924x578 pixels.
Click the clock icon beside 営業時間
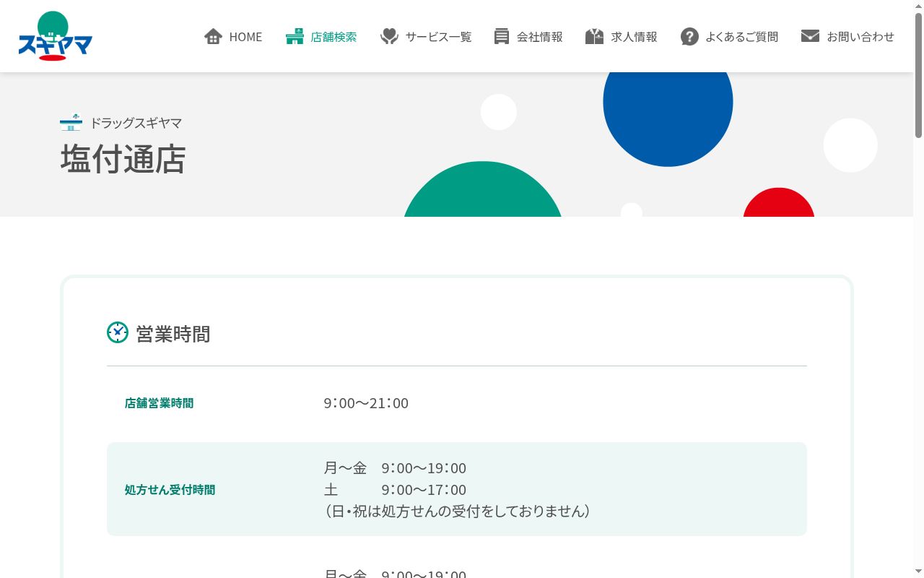[118, 332]
